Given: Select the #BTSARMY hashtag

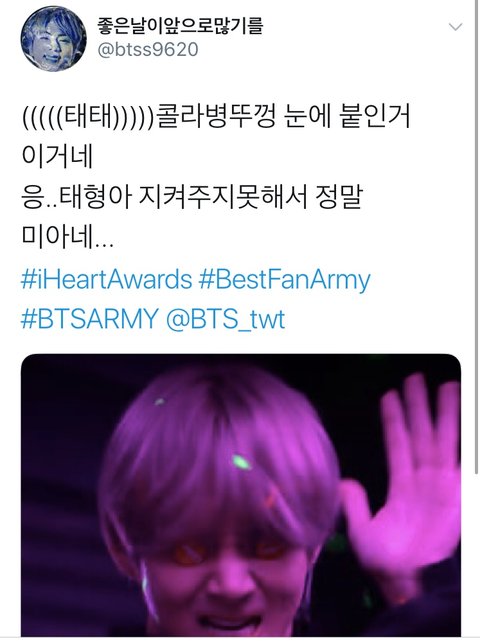Looking at the screenshot, I should (x=90, y=319).
